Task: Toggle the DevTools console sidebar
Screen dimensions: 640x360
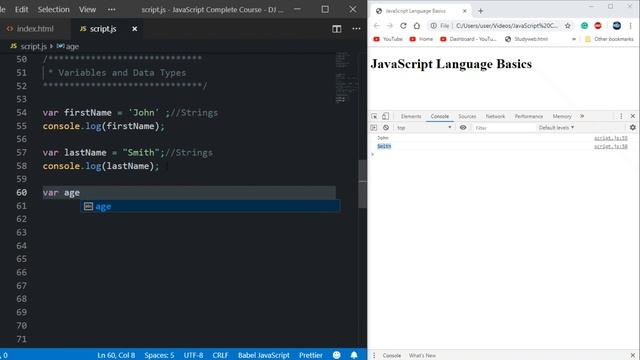Action: point(373,128)
